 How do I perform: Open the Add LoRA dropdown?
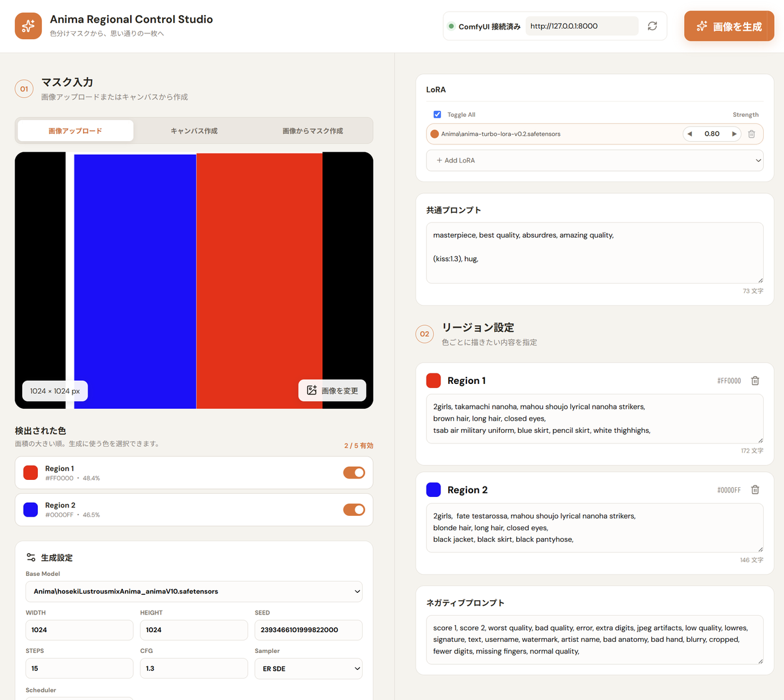(x=595, y=161)
